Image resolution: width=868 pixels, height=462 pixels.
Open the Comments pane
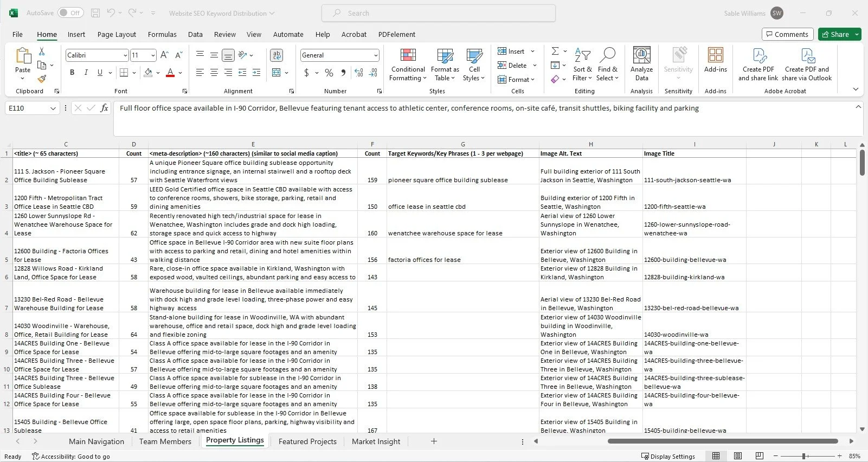tap(787, 34)
